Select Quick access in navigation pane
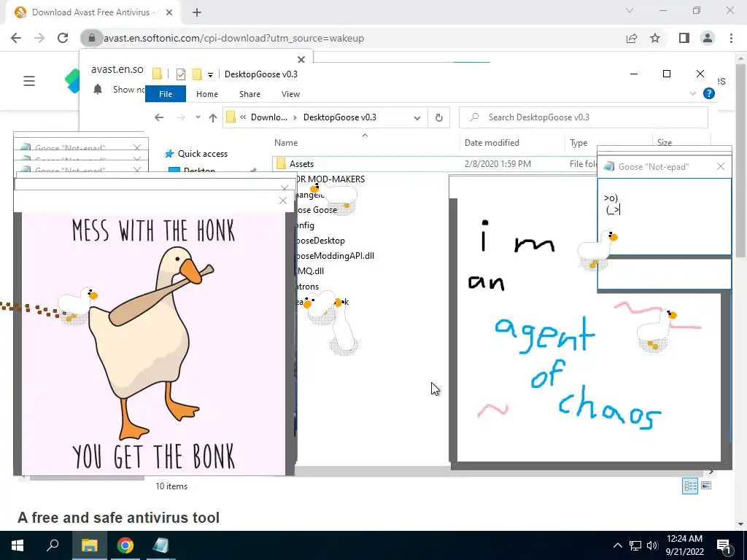 [203, 154]
